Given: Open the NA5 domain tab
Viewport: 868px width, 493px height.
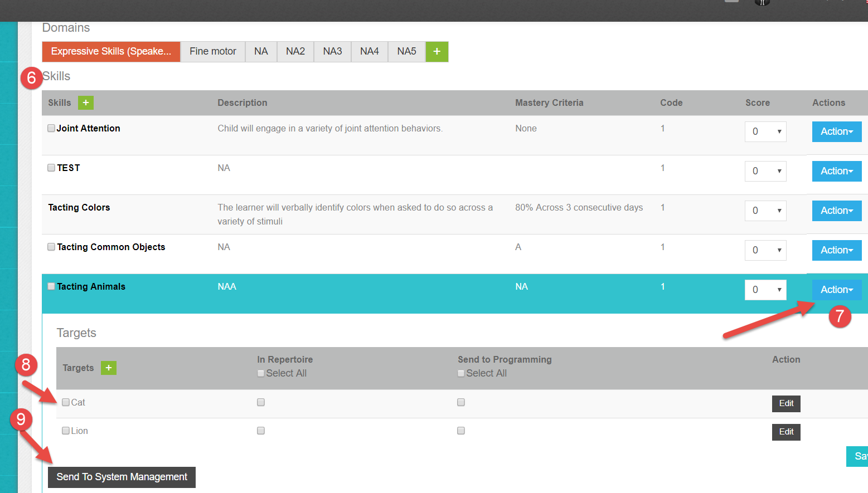Looking at the screenshot, I should [407, 52].
